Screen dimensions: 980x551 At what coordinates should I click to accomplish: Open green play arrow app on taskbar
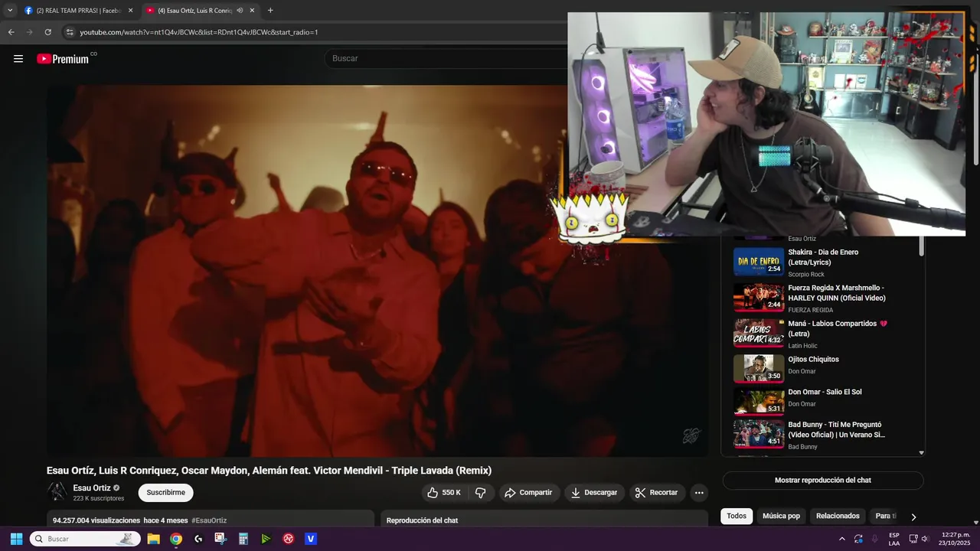[x=266, y=539]
